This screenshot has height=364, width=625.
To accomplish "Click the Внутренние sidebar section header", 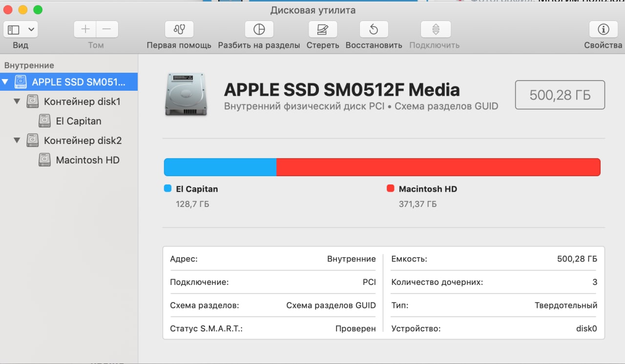I will click(x=29, y=65).
